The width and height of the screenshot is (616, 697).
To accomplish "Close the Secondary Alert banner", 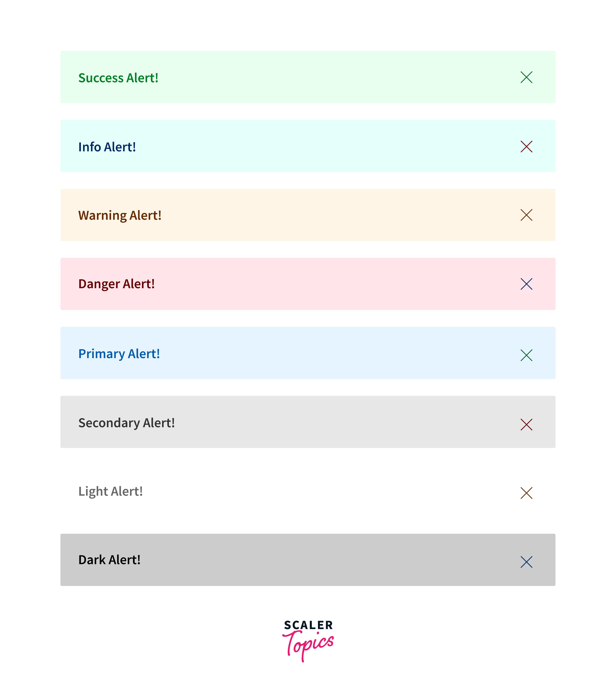I will [x=526, y=425].
